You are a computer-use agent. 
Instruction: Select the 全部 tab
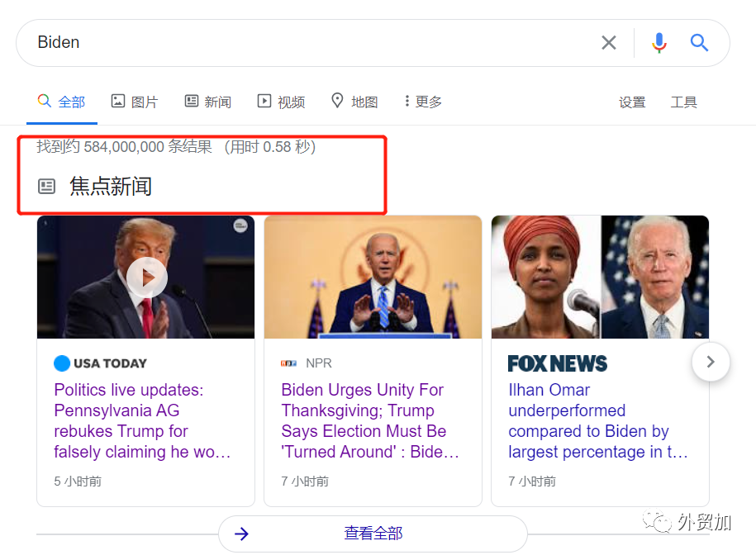(x=62, y=102)
